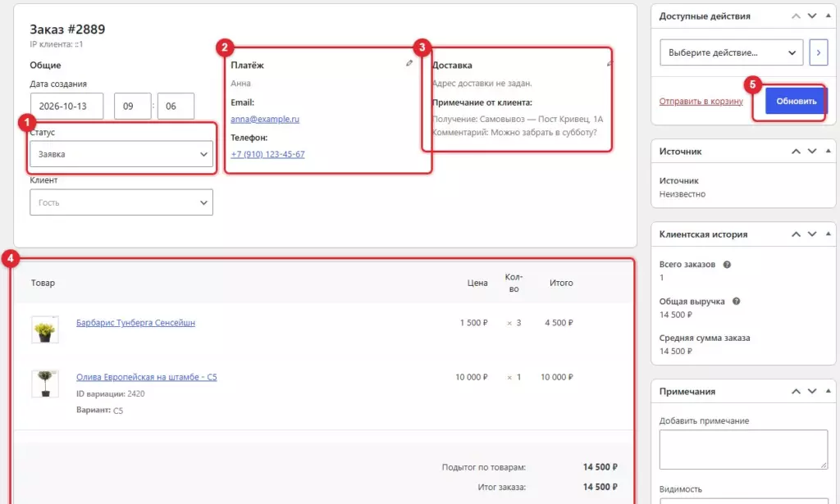840x504 pixels.
Task: Click the Итог заказа value 14 500 ₽
Action: [x=600, y=487]
